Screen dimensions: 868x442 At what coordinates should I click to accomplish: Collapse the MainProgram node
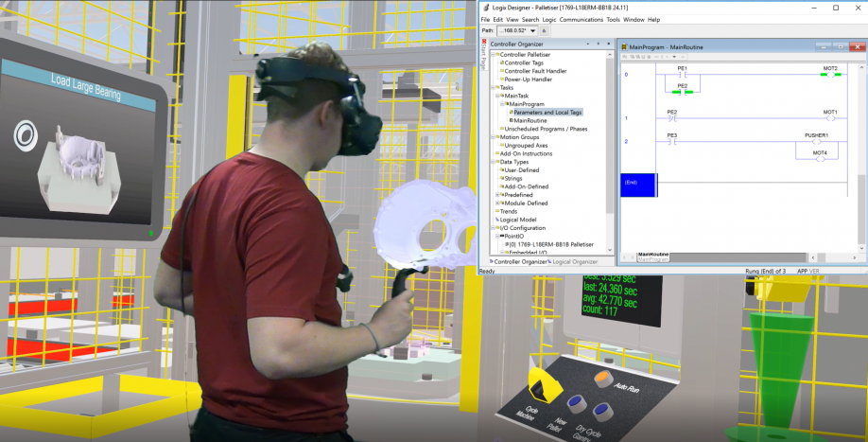501,103
